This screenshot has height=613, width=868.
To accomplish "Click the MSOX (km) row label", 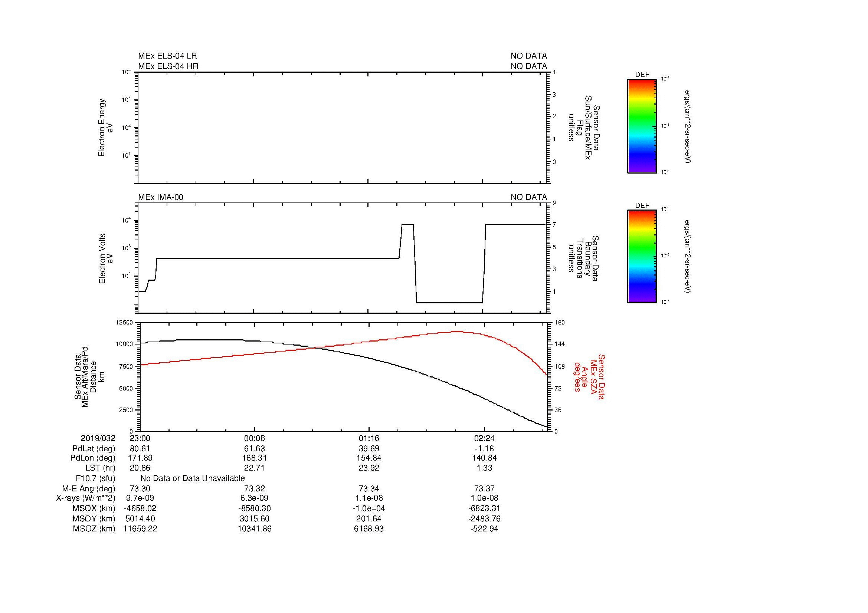I will tap(94, 509).
